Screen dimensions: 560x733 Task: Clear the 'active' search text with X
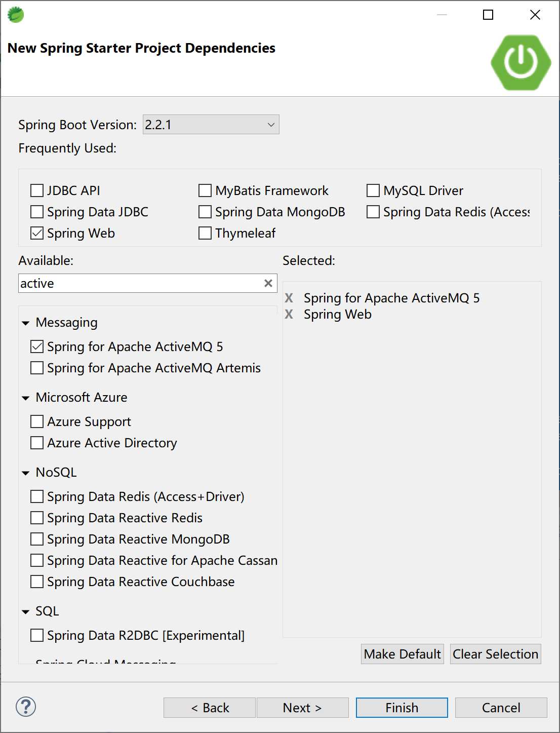tap(268, 283)
